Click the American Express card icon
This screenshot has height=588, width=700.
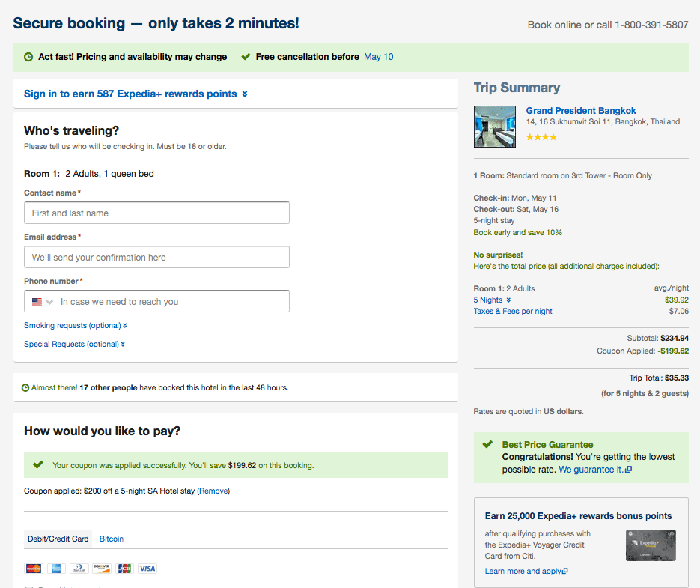[56, 569]
